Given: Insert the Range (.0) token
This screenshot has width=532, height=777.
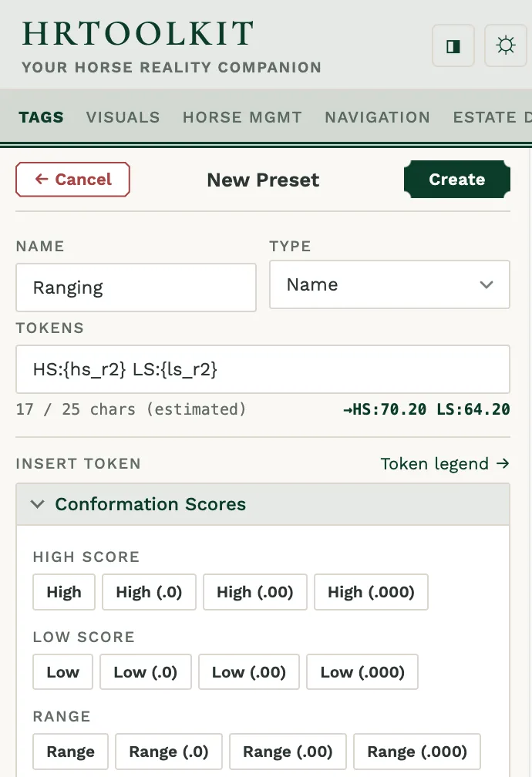Looking at the screenshot, I should pyautogui.click(x=169, y=752).
